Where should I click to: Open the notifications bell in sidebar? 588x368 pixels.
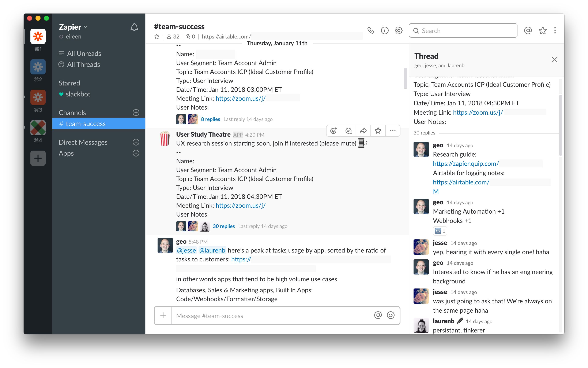134,27
